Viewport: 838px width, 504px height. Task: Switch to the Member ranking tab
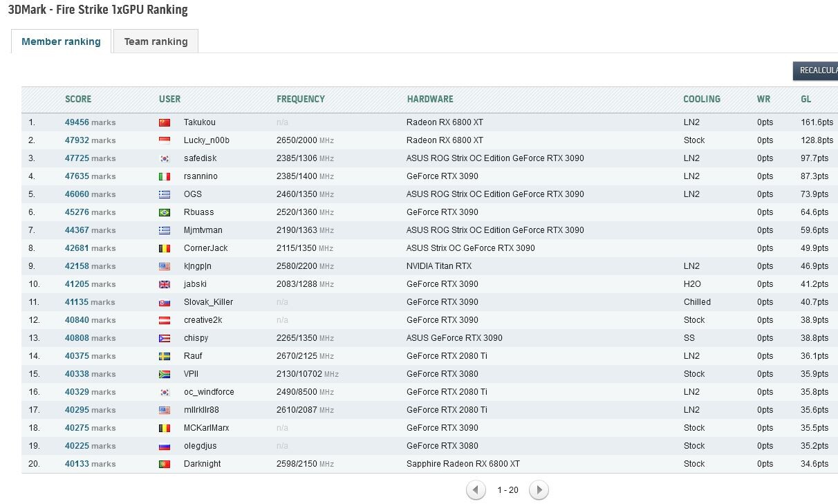61,41
